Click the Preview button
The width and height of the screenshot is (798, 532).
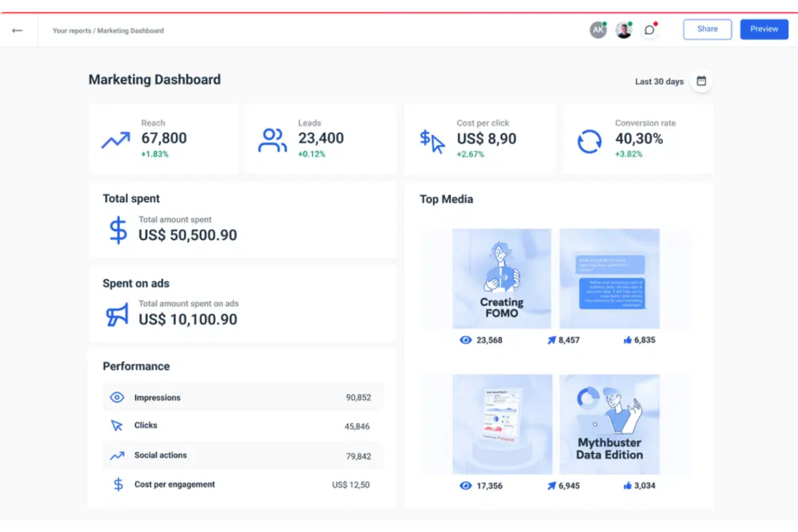pos(763,29)
